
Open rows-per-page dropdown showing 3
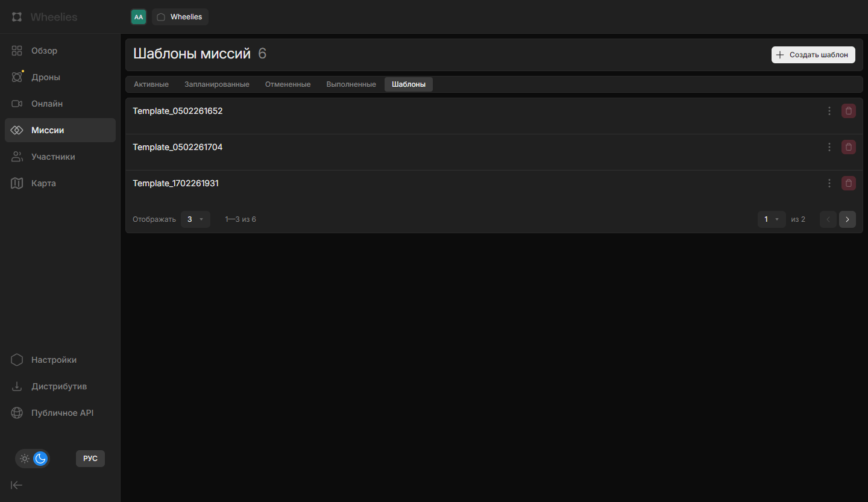(x=195, y=219)
